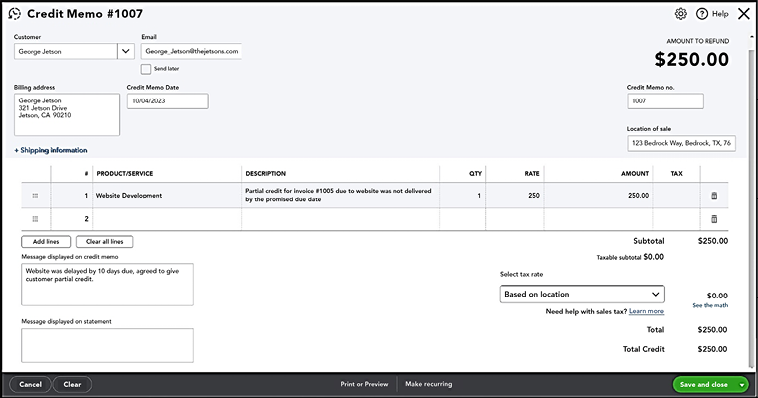Click the Partial credit description cell
The image size is (758, 398).
pyautogui.click(x=340, y=195)
